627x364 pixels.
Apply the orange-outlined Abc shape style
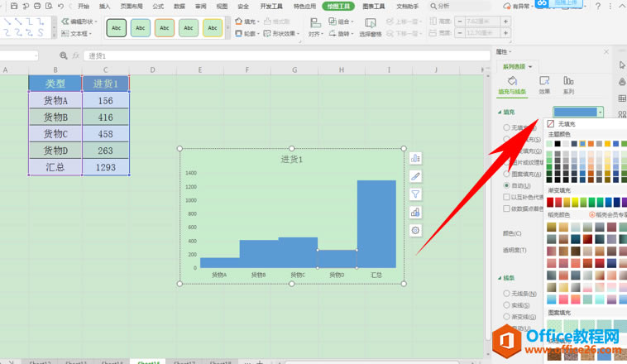[165, 28]
